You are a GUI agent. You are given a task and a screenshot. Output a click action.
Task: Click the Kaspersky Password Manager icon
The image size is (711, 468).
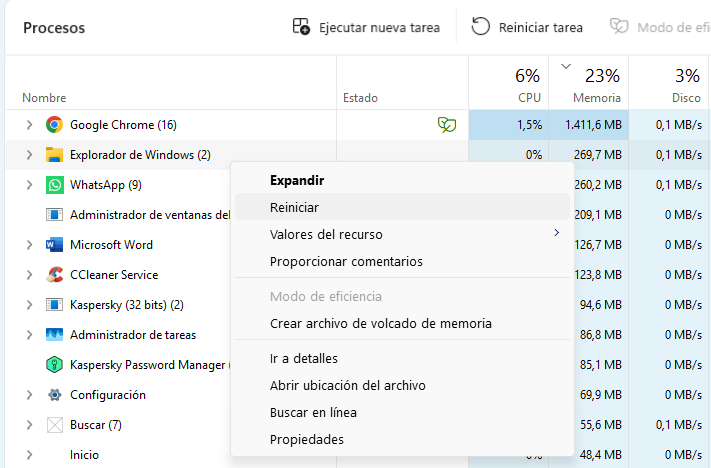tap(54, 365)
